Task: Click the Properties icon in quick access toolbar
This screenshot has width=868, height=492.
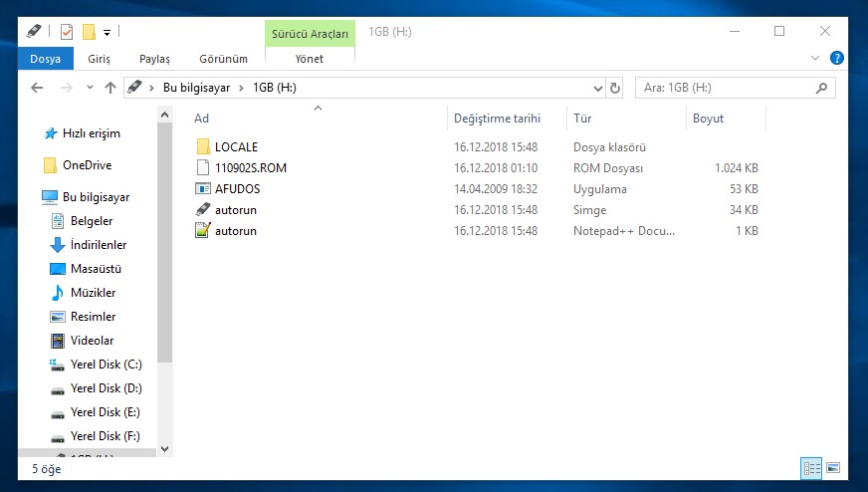Action: coord(67,32)
